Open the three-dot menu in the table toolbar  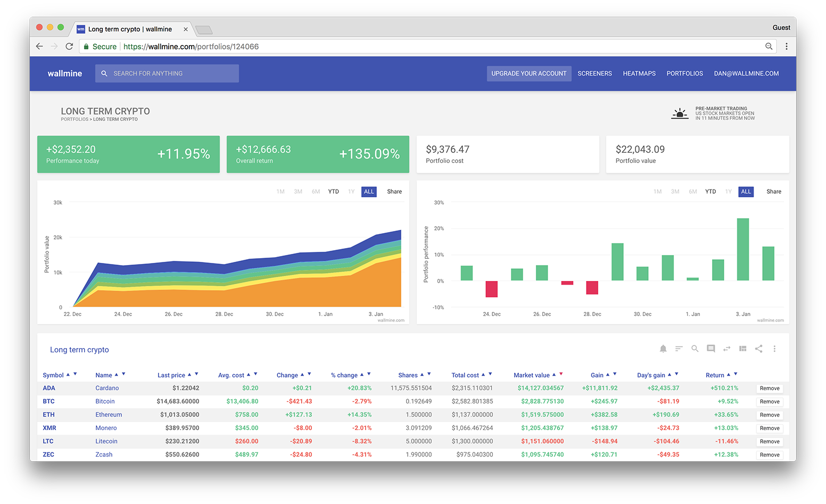coord(774,349)
